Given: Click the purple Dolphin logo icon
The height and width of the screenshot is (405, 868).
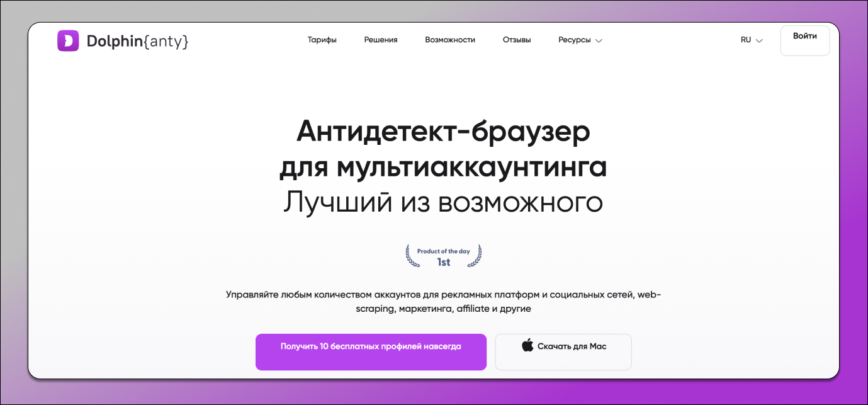Looking at the screenshot, I should tap(68, 41).
